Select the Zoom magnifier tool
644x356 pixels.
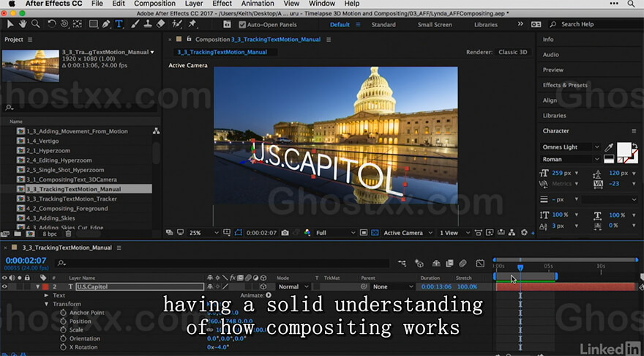click(36, 24)
